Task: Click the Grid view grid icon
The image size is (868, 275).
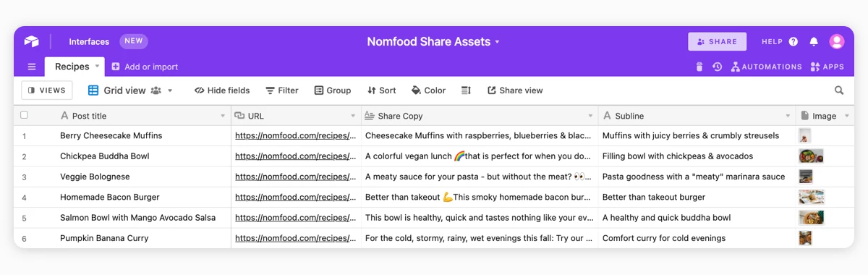Action: click(x=93, y=90)
